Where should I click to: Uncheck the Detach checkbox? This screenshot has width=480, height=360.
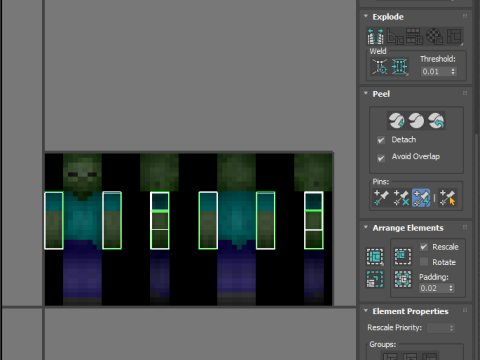click(381, 140)
